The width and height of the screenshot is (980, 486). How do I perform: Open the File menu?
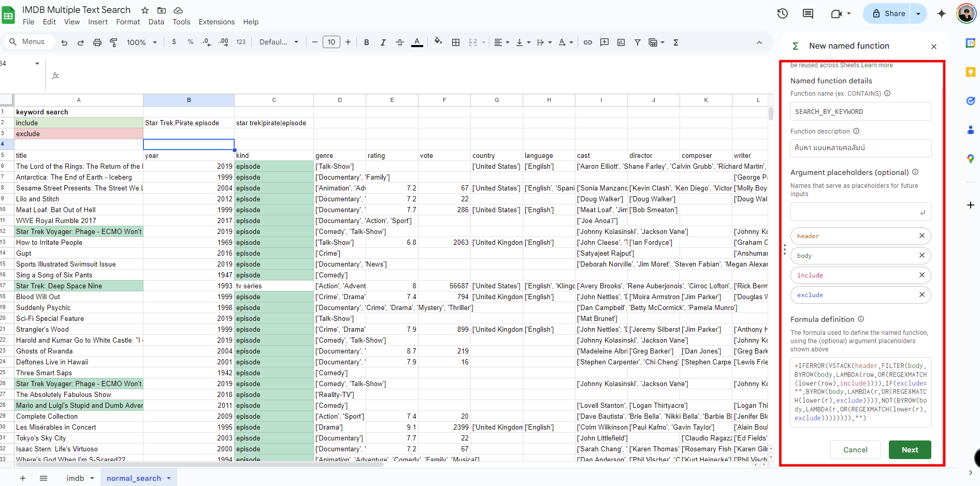pos(28,22)
